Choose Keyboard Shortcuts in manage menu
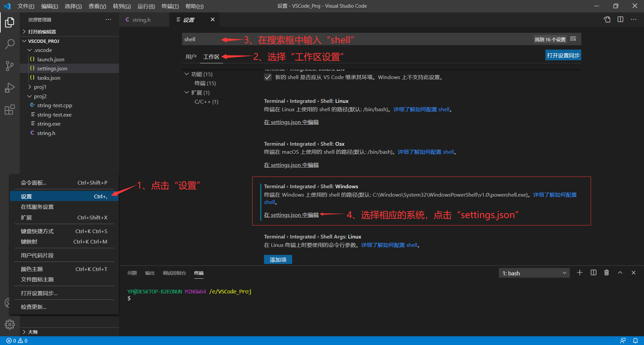Viewport: 644px width, 345px height. click(64, 231)
